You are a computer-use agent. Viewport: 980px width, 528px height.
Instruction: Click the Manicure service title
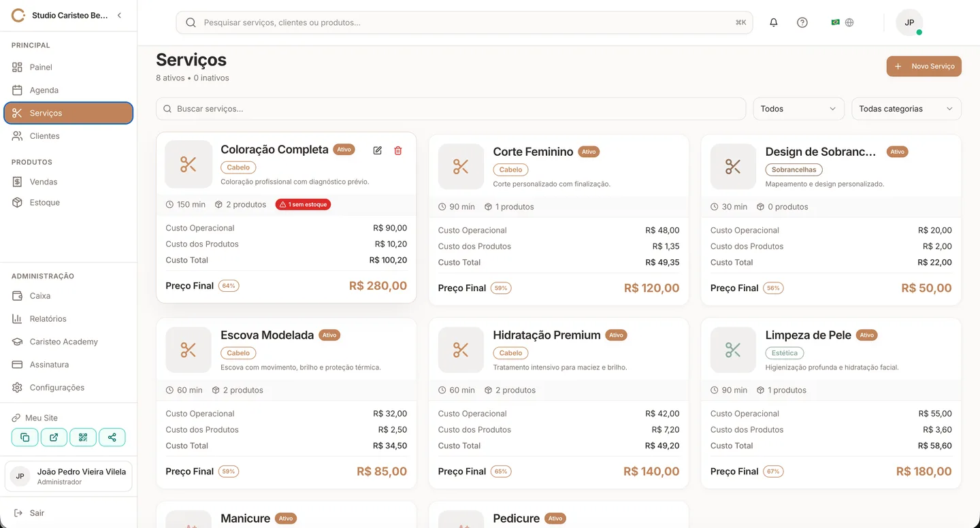(245, 518)
